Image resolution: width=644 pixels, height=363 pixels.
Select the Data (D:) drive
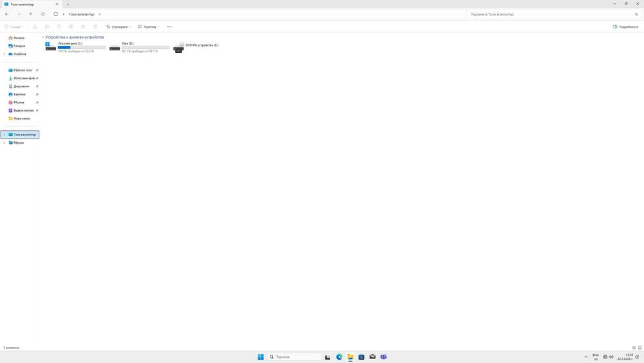139,47
